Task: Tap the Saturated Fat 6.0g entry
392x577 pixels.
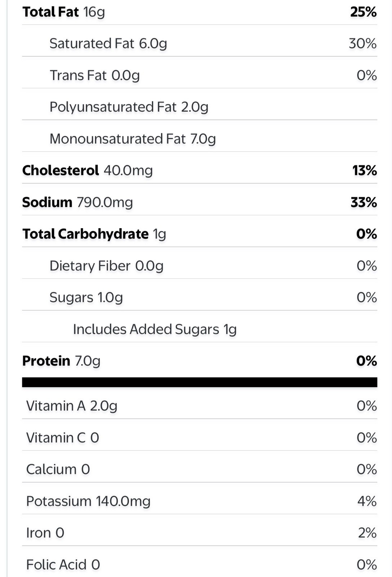Action: pyautogui.click(x=200, y=43)
